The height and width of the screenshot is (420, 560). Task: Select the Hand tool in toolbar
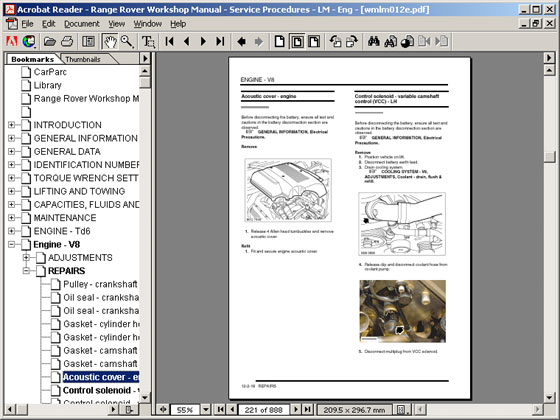[x=110, y=41]
